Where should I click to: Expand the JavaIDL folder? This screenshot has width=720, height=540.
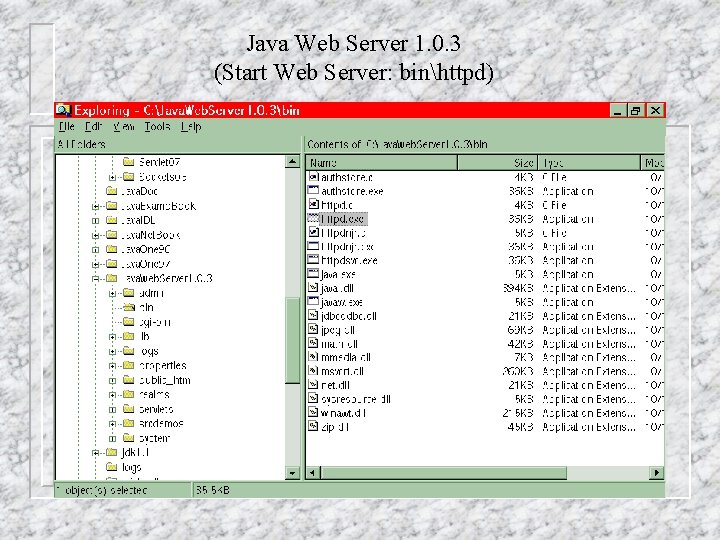point(96,220)
